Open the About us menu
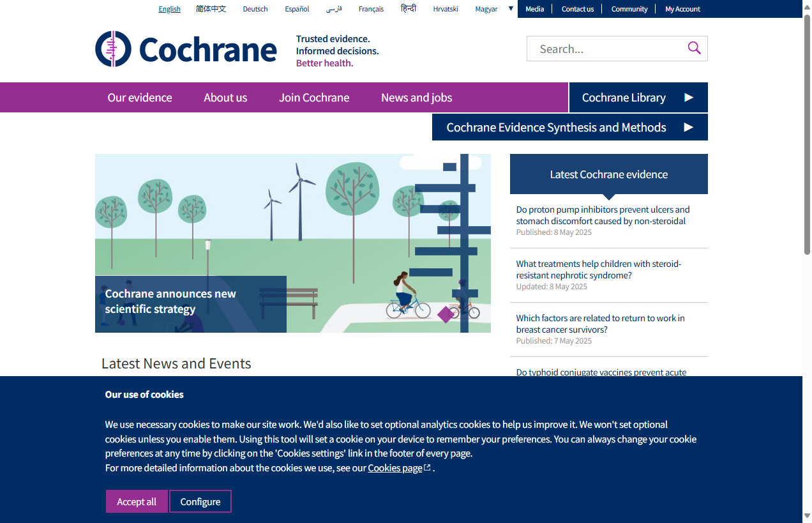 tap(225, 97)
